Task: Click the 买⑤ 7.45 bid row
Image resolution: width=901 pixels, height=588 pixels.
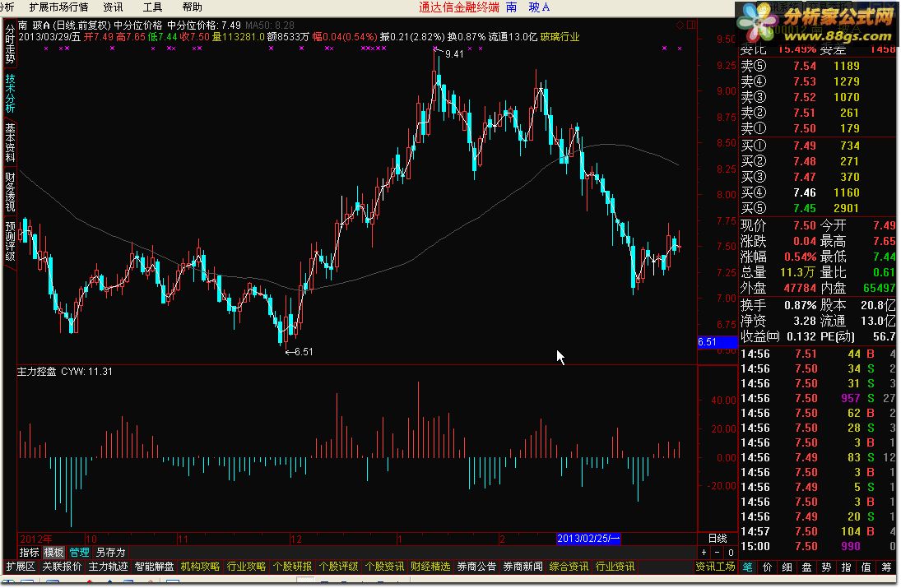Action: point(818,208)
